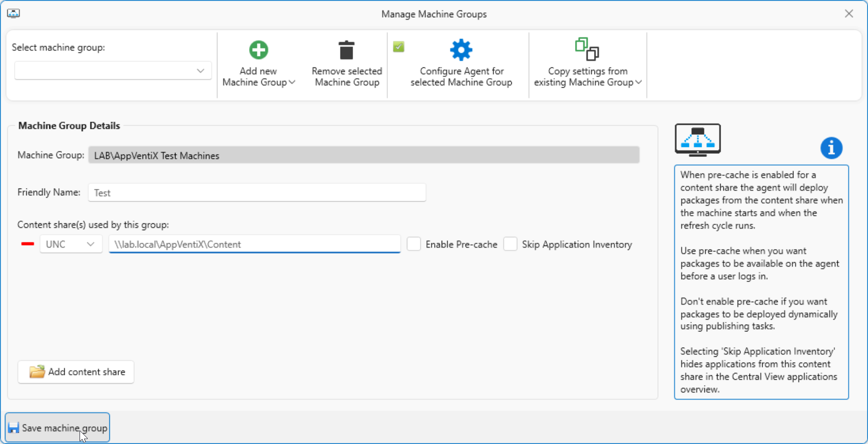Click the network machine group monitor icon
Viewport: 868px width, 444px height.
(698, 140)
